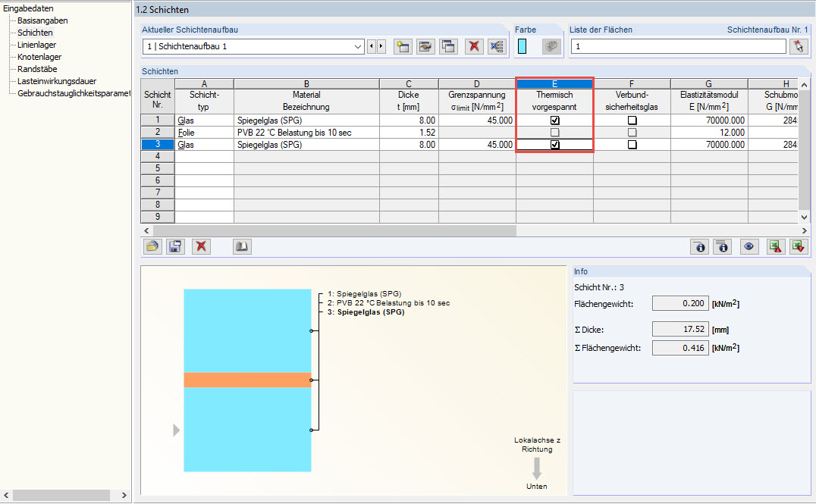Select Schichten in the navigation tree

coord(35,33)
